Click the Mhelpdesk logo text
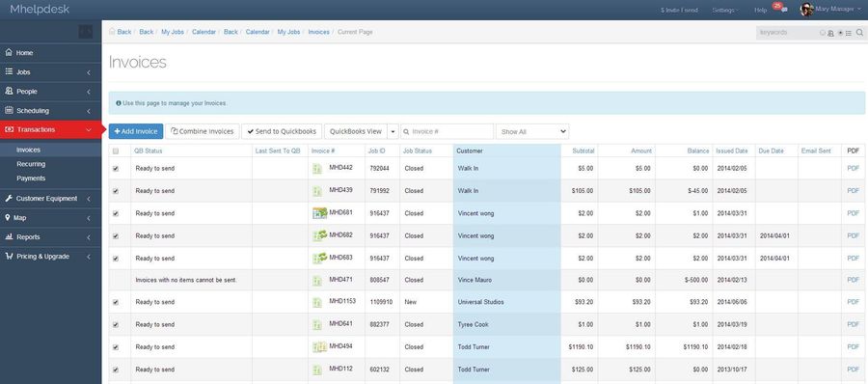 40,9
